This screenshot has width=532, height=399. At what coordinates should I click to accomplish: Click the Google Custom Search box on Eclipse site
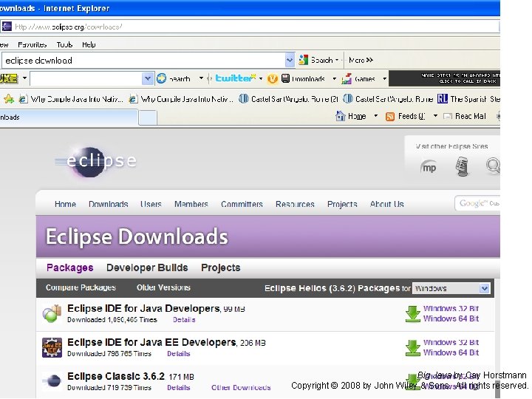pyautogui.click(x=477, y=203)
